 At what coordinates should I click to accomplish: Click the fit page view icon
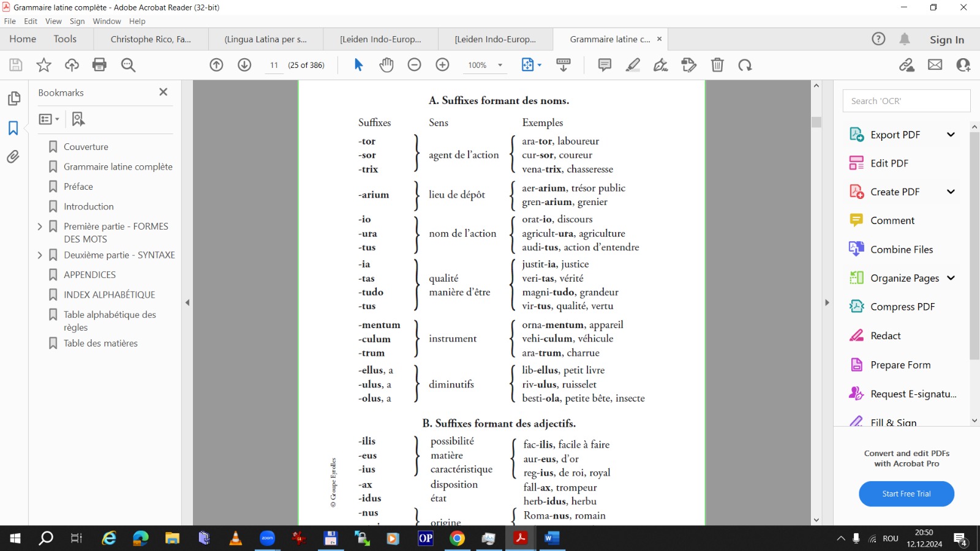527,65
